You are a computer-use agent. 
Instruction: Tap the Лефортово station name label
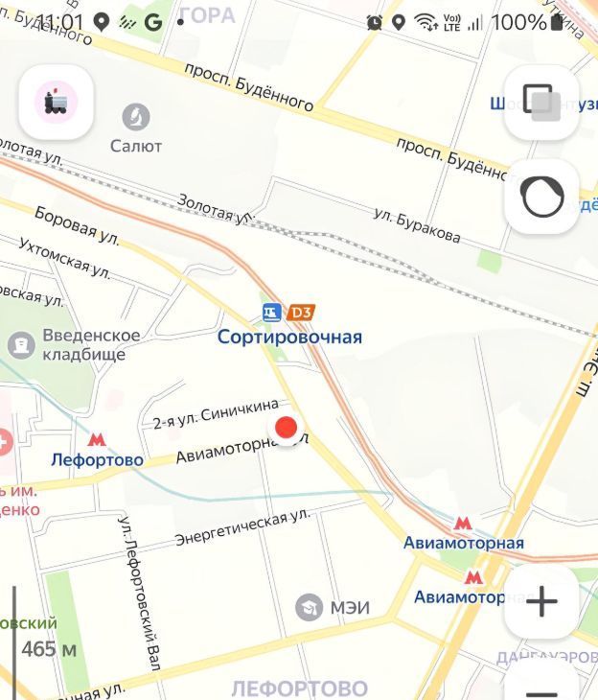tap(98, 460)
